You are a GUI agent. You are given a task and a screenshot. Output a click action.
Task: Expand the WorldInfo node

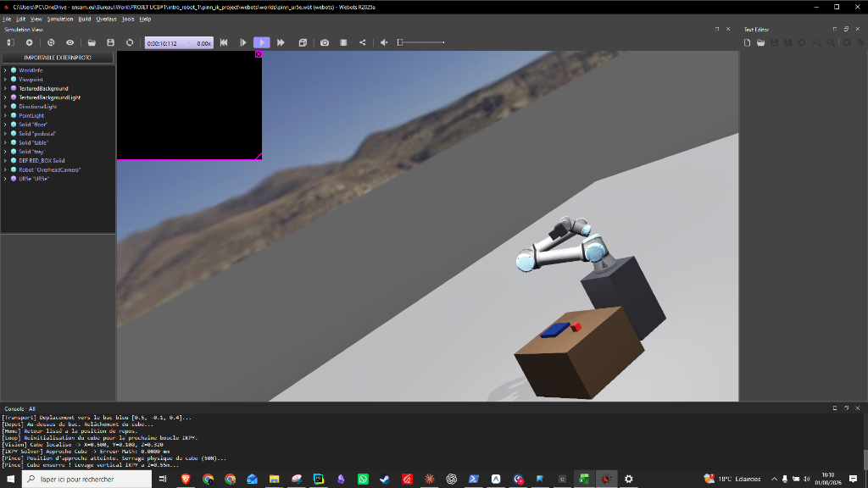pos(6,70)
